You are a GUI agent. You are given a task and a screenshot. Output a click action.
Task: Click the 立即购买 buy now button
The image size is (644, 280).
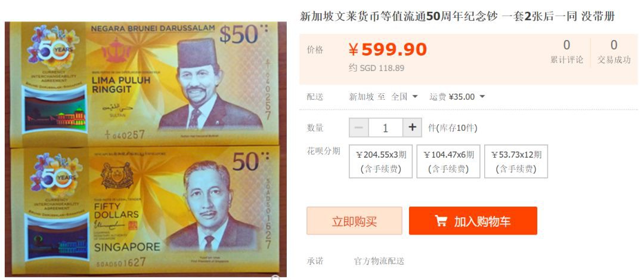click(354, 221)
